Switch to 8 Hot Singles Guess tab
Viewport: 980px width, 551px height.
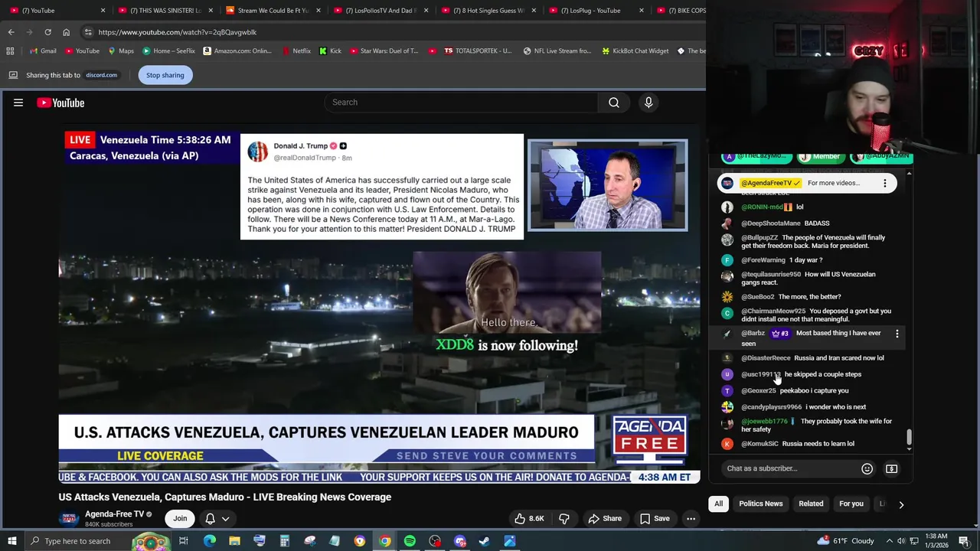(488, 11)
